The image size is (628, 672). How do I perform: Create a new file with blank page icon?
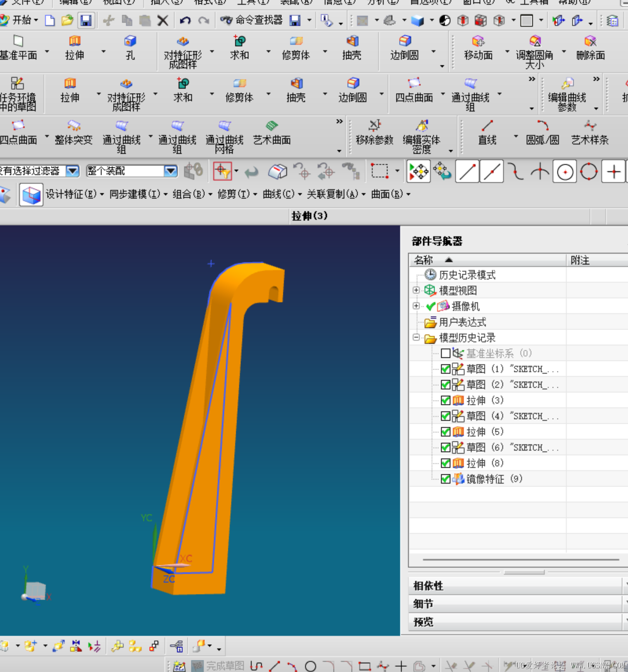coord(50,20)
